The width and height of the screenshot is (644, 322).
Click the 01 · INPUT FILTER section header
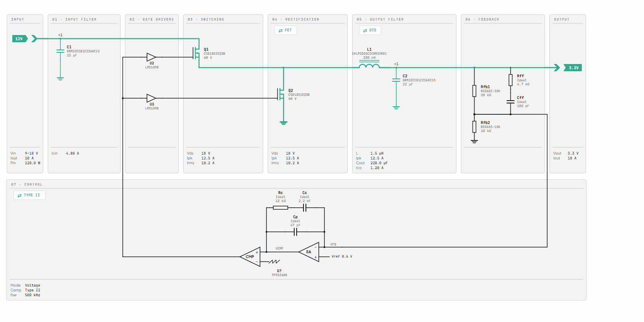(x=74, y=19)
